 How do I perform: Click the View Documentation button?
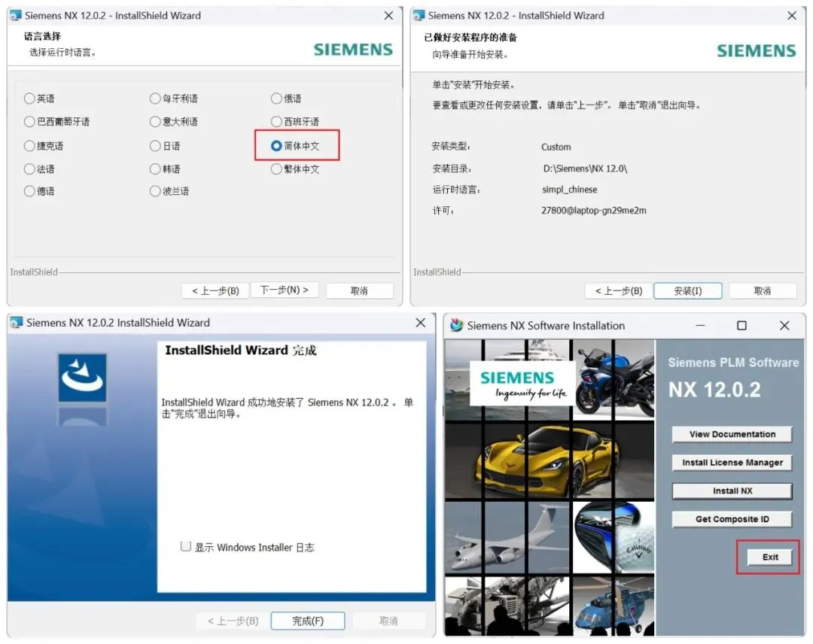pos(732,434)
